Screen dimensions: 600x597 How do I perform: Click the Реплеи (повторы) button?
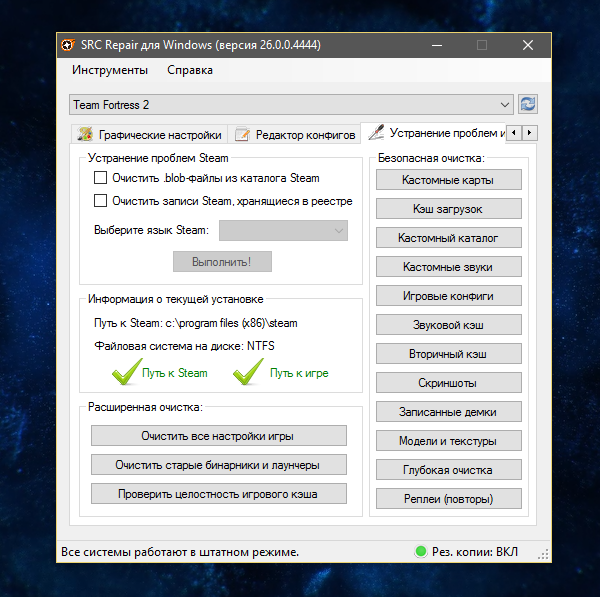448,499
